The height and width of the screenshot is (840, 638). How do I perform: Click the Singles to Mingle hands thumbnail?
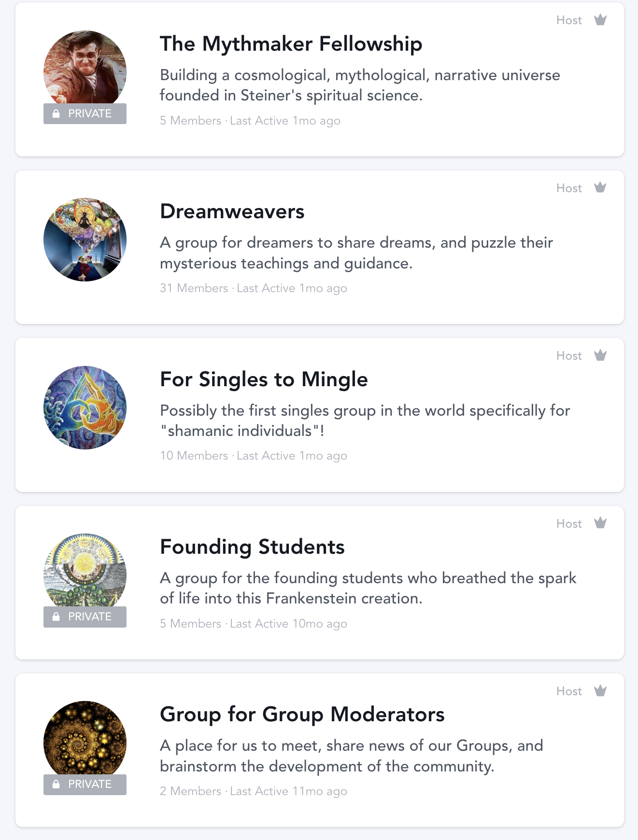coord(85,407)
